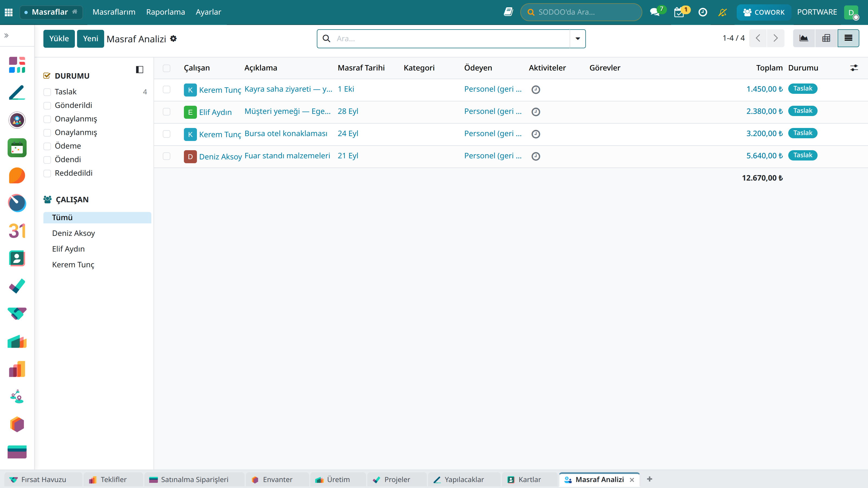Collapse the filter side panel
The image size is (868, 488).
pos(139,70)
